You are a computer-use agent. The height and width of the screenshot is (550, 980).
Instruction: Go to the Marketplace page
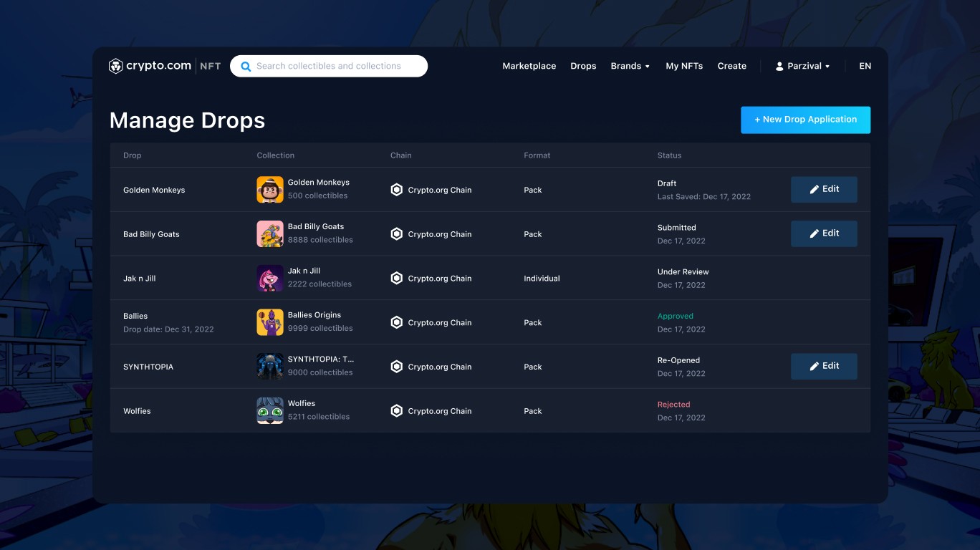(529, 66)
